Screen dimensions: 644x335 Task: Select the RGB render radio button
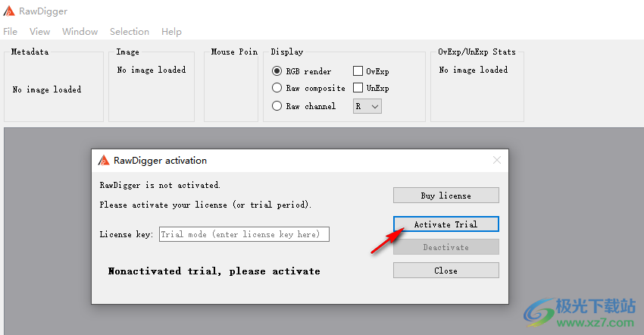coord(277,71)
